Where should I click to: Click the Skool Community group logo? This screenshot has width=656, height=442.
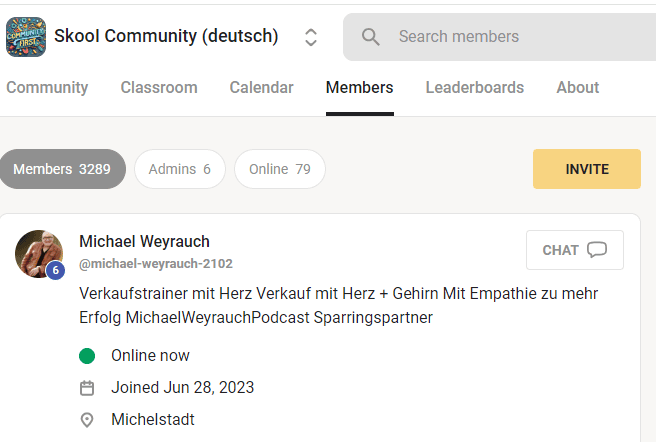26,37
